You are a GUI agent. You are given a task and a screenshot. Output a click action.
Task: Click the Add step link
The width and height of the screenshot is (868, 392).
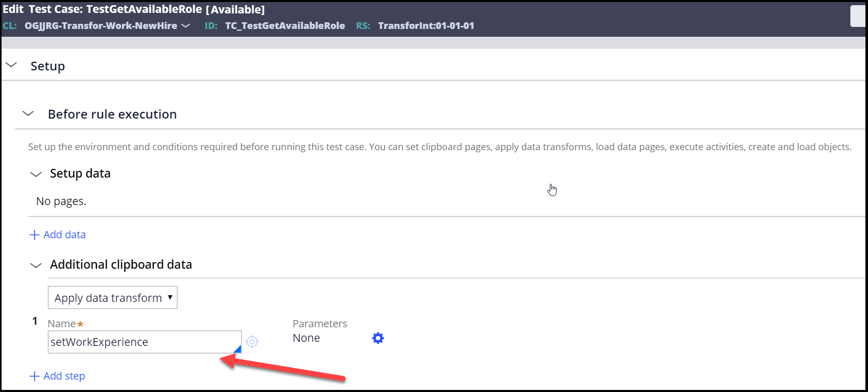point(58,376)
